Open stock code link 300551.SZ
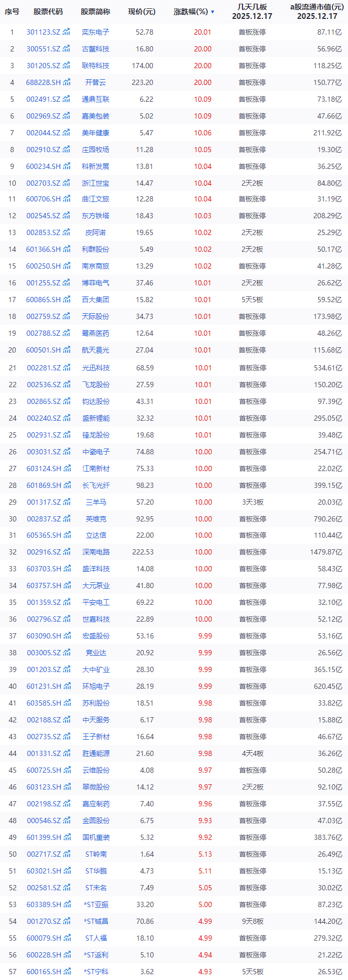Viewport: 348px width, 980px height. click(43, 49)
